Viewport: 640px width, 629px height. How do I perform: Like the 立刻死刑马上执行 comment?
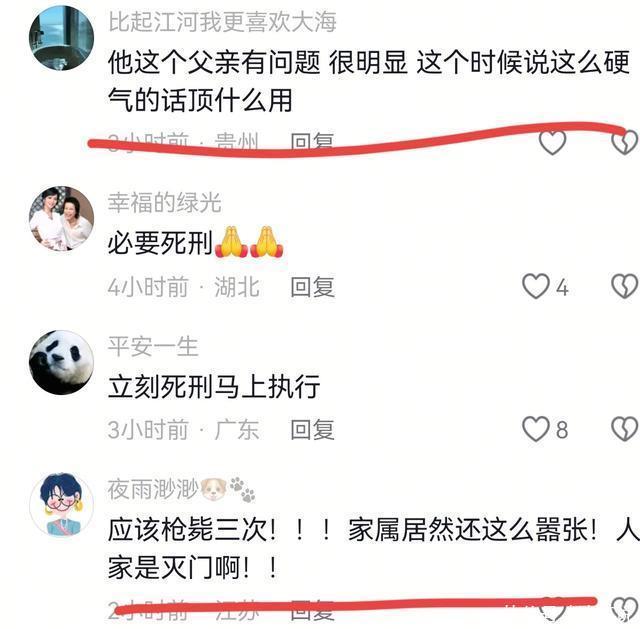pyautogui.click(x=536, y=429)
